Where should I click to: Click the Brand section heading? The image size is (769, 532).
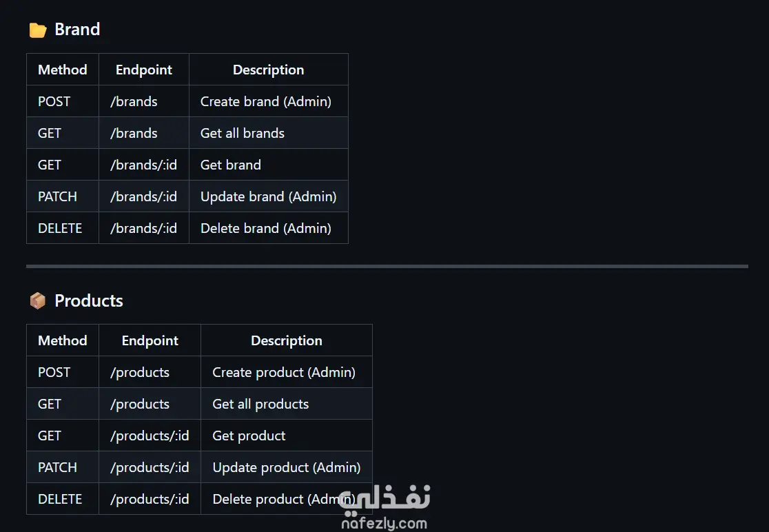pyautogui.click(x=77, y=30)
